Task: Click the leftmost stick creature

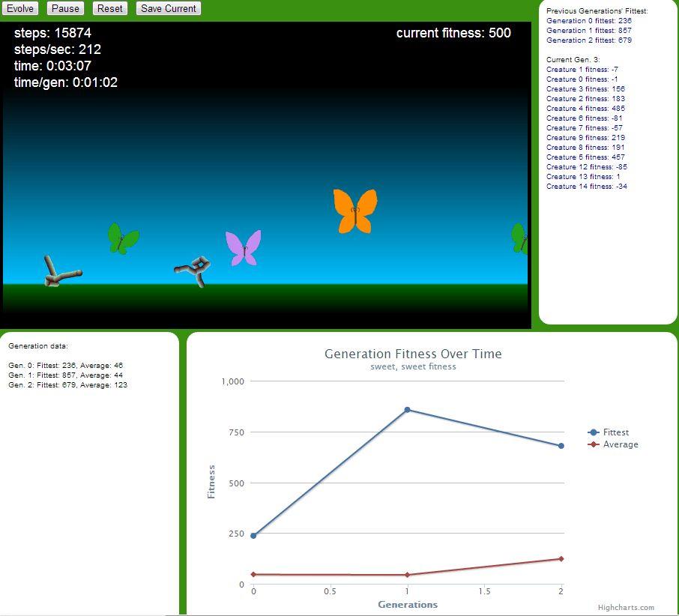Action: (x=62, y=271)
